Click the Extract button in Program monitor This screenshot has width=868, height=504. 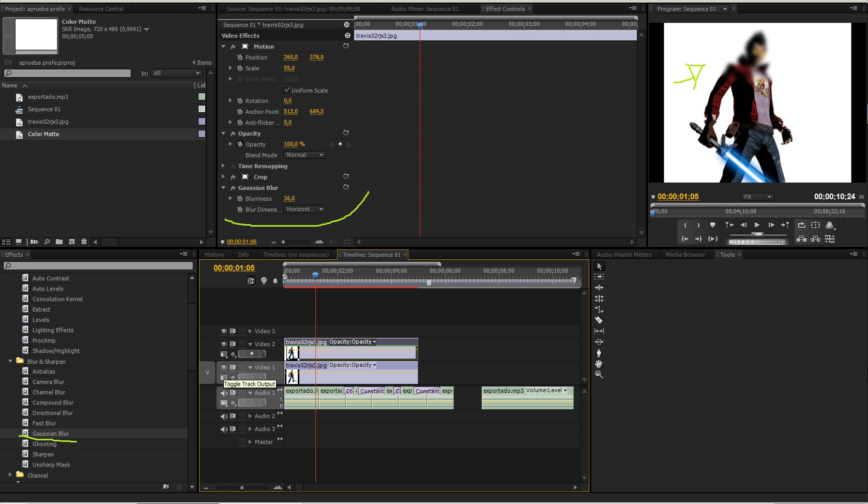click(815, 239)
